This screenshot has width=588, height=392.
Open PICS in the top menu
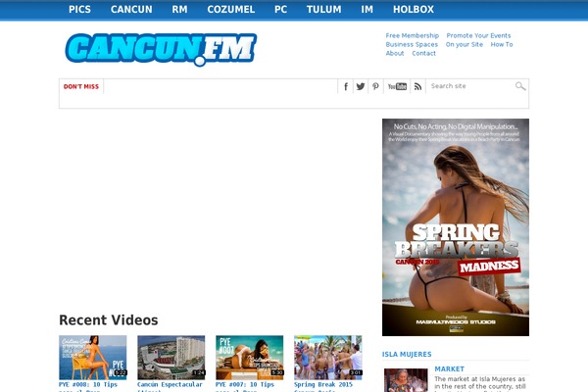click(x=79, y=10)
